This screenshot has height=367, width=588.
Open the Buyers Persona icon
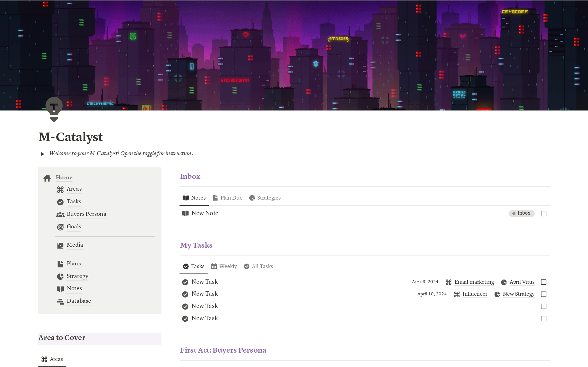point(61,214)
